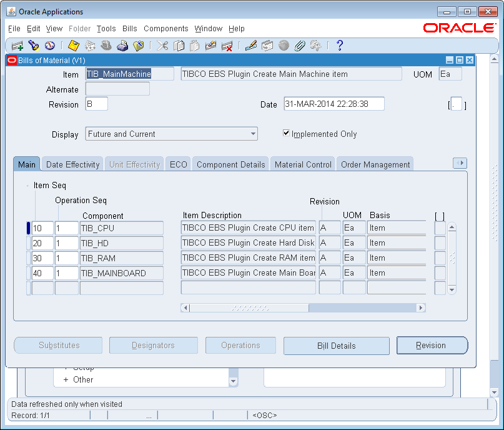Click the Oracle Applications Java window icon
The image size is (504, 430).
(11, 12)
